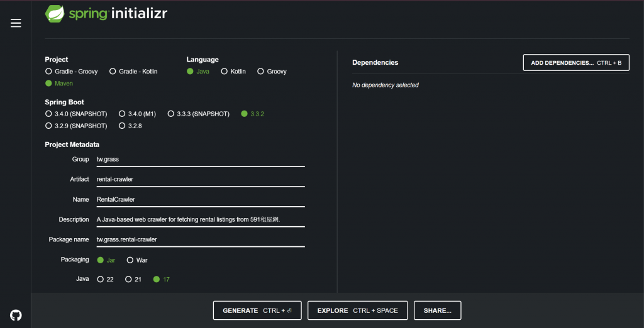This screenshot has width=644, height=328.
Task: Click the 'Spring Boot' section heading
Action: (65, 102)
